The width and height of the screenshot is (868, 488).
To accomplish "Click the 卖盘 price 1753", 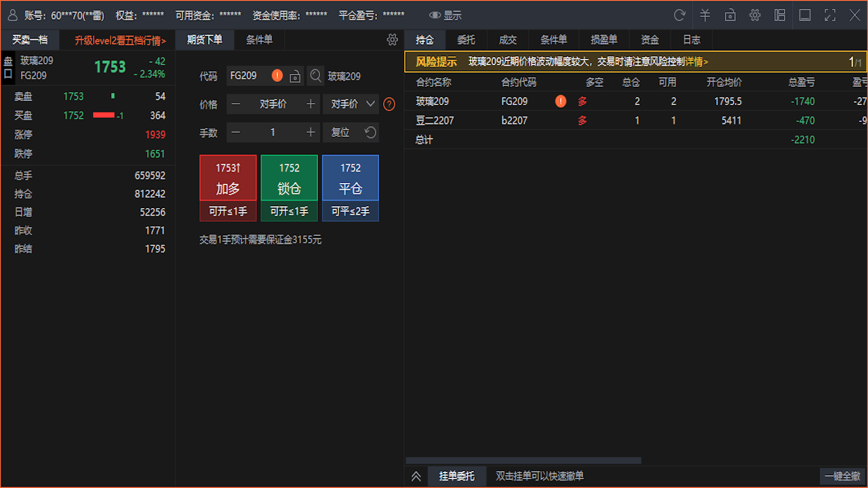I will click(73, 97).
